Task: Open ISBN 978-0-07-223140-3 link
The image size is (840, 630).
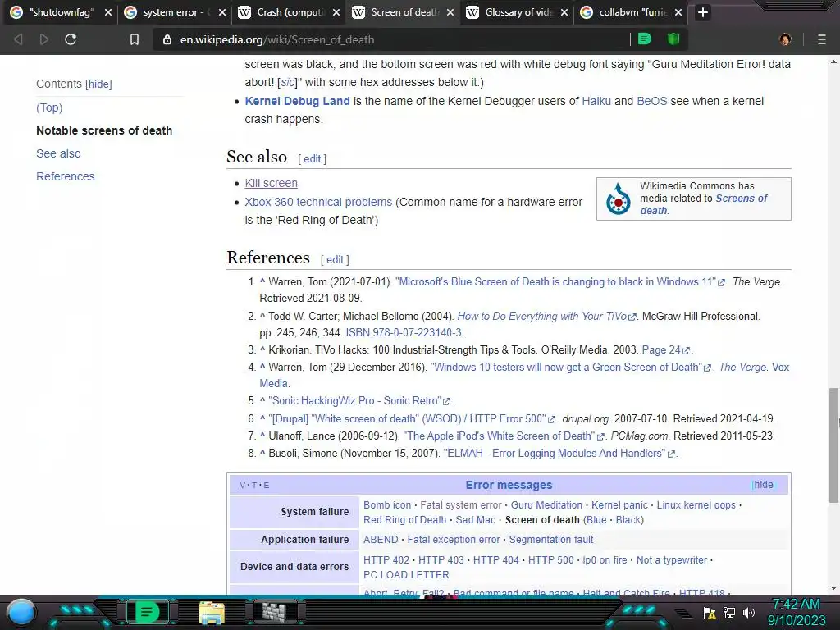Action: pos(404,333)
